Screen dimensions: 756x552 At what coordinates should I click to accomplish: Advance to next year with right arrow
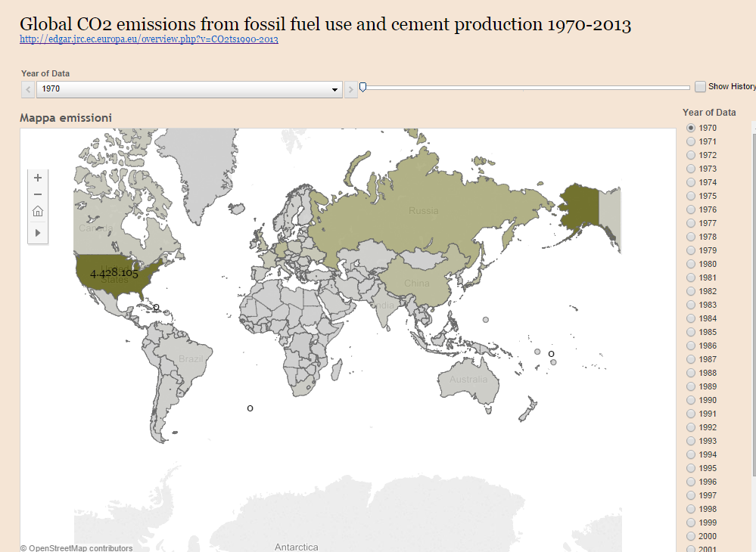tap(350, 89)
